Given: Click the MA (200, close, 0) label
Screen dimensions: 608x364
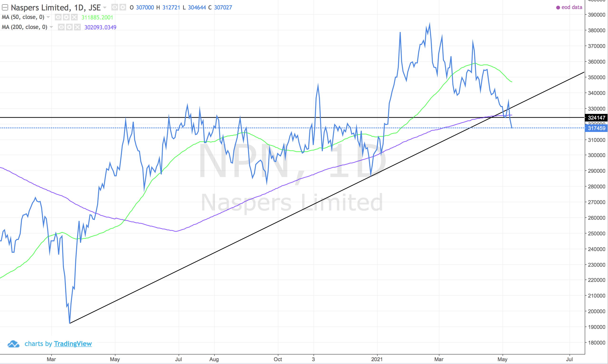Looking at the screenshot, I should point(24,27).
